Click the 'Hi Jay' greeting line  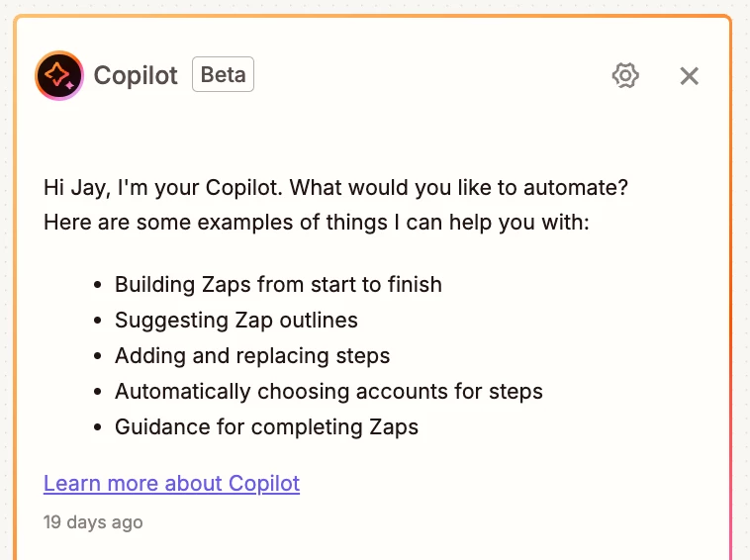point(335,187)
